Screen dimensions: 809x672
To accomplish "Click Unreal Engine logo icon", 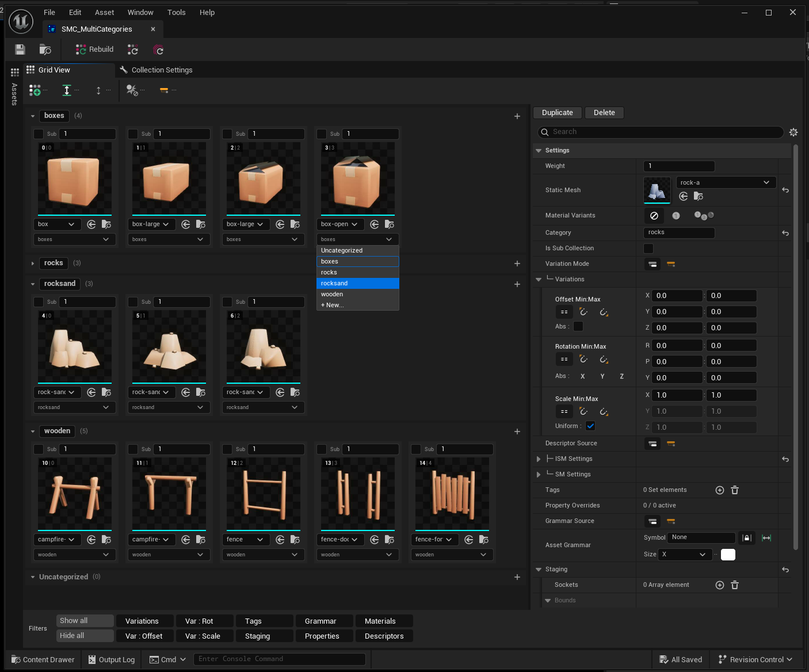I will (x=21, y=22).
